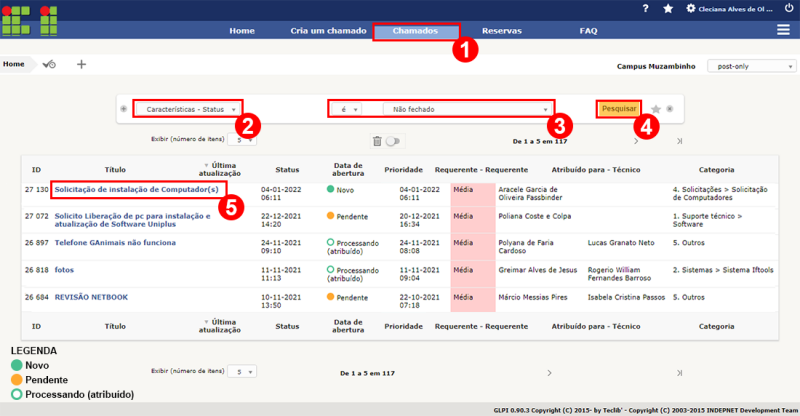Click the Home breadcrumb

click(14, 64)
